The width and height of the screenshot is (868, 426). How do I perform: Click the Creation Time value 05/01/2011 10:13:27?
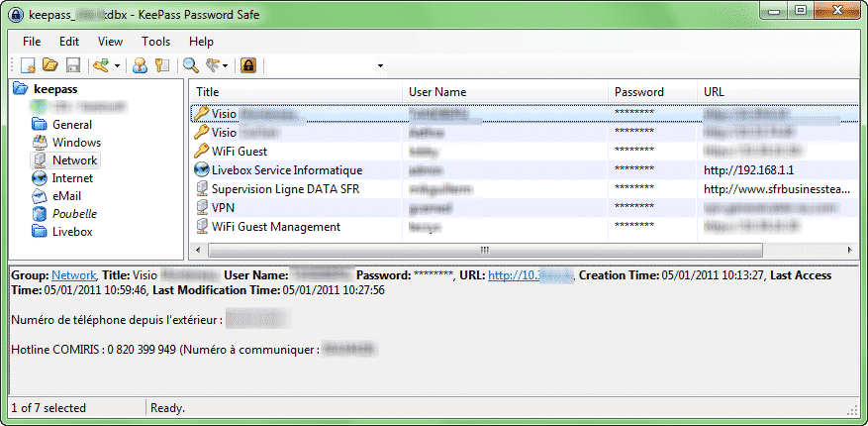(714, 275)
